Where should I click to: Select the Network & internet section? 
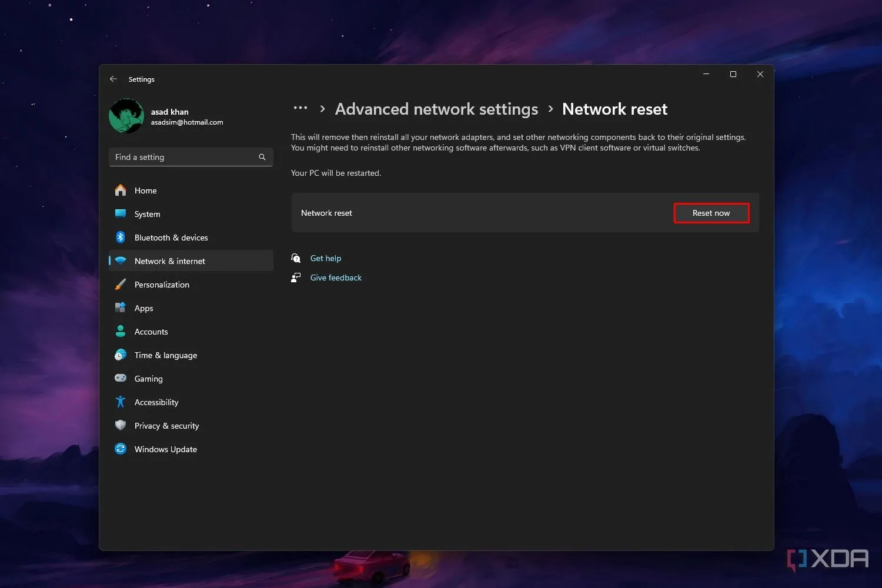tap(169, 261)
